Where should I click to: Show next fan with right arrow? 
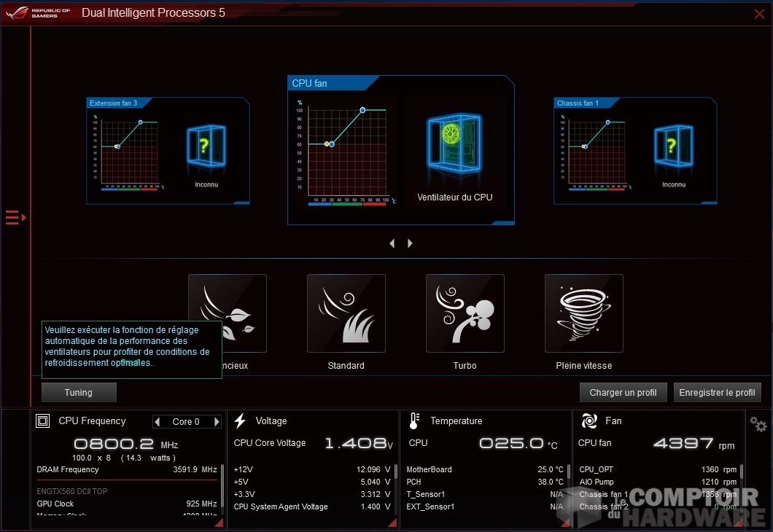410,243
